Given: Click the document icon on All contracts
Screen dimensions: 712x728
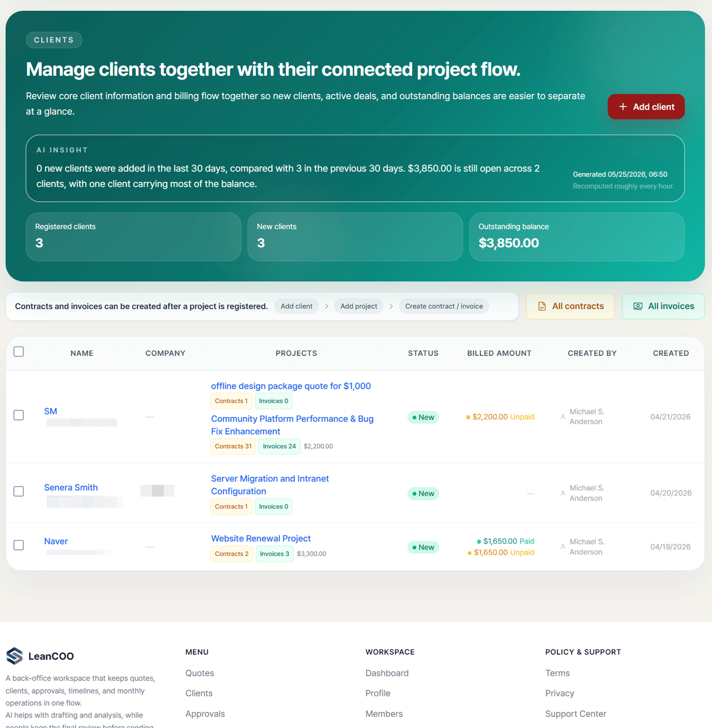Looking at the screenshot, I should 542,306.
